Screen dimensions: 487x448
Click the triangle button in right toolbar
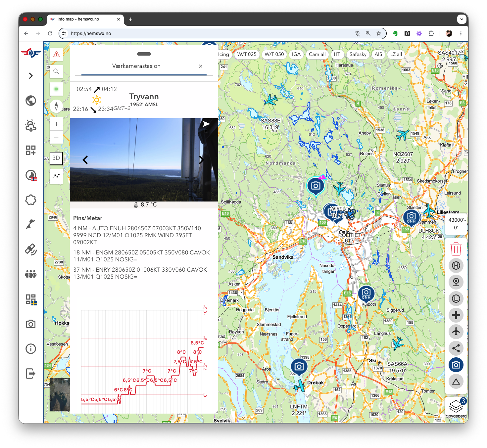pyautogui.click(x=456, y=381)
